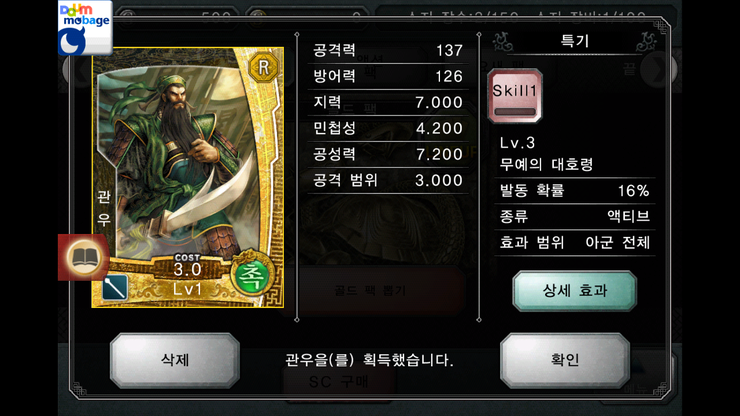Tap the spear weapon type icon

[x=115, y=287]
